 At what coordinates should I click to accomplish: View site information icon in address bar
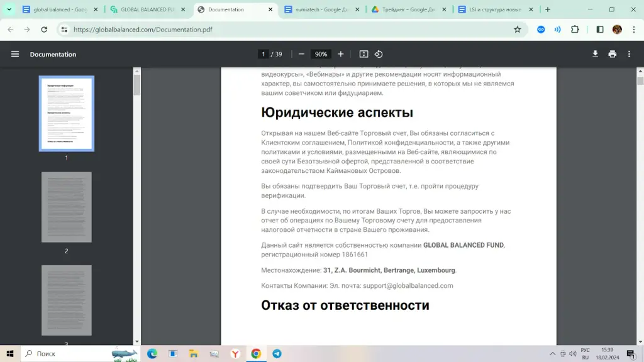[x=64, y=30]
